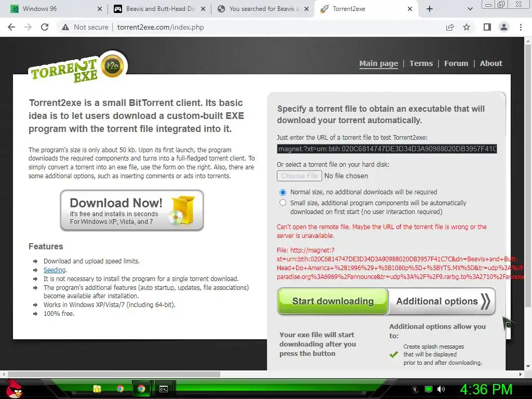Screen dimensions: 532x399
Task: Open Chrome's three-dot menu
Action: 521,27
